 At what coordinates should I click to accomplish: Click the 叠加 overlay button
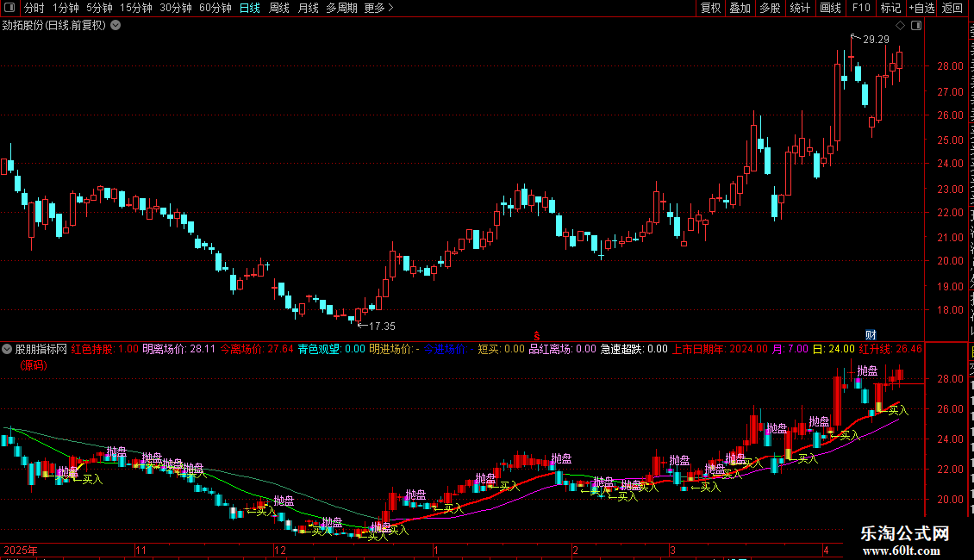(x=740, y=8)
